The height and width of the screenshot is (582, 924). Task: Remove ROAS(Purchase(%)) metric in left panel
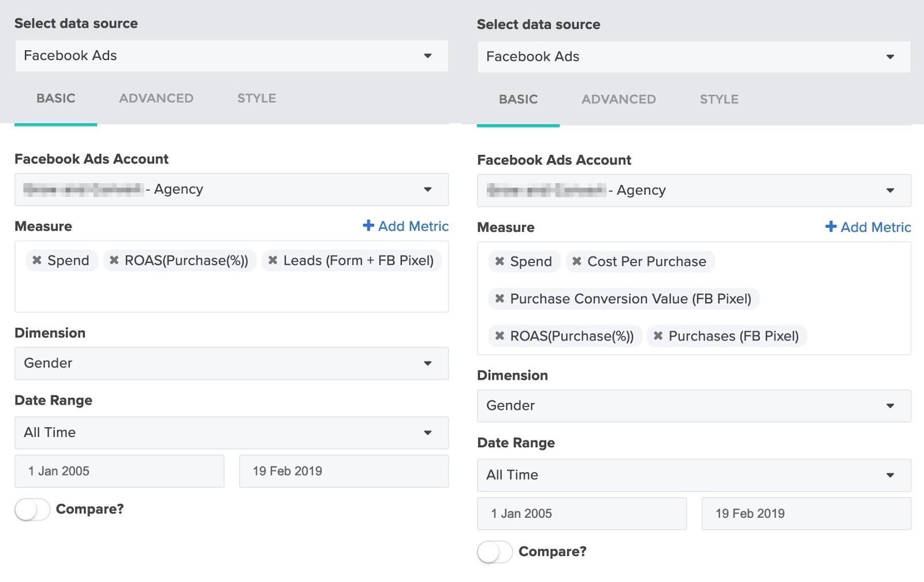114,261
